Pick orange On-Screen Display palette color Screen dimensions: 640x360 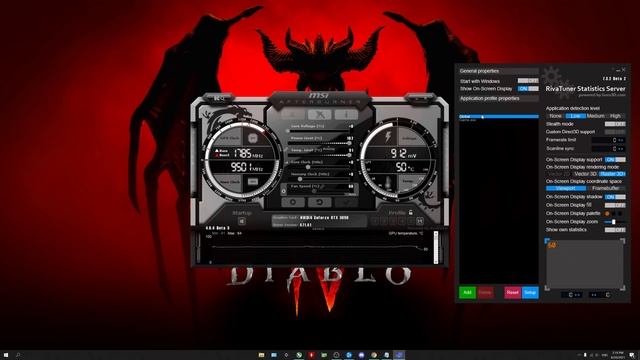607,213
